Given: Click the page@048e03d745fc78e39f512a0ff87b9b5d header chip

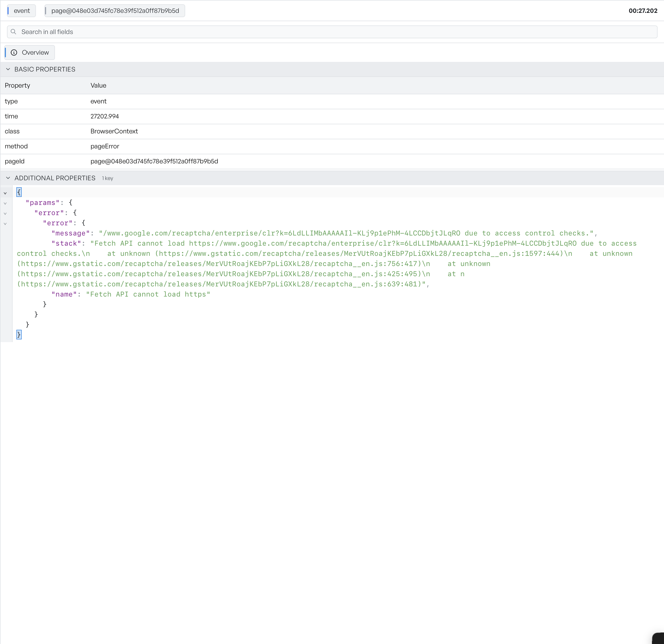Looking at the screenshot, I should pyautogui.click(x=115, y=11).
